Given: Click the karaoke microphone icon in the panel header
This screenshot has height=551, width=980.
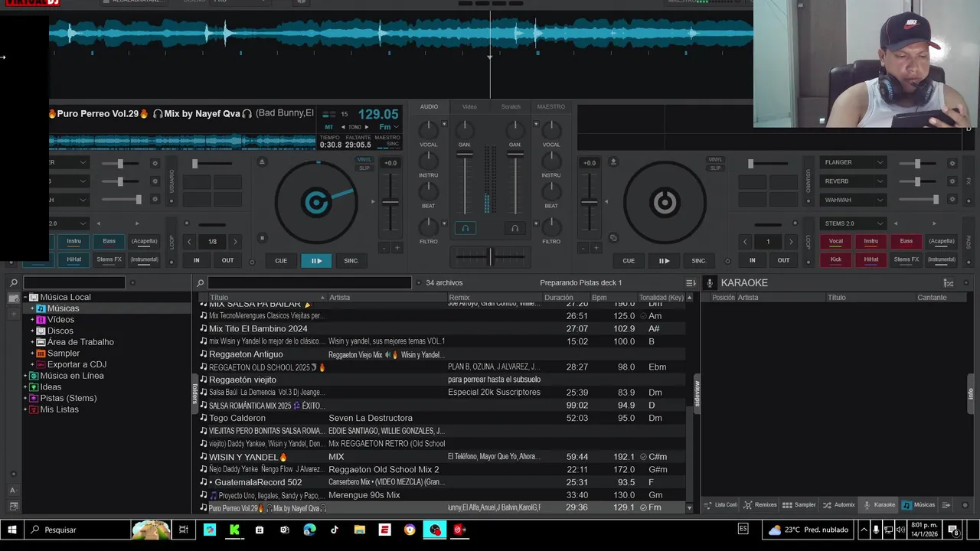Looking at the screenshot, I should pos(710,283).
